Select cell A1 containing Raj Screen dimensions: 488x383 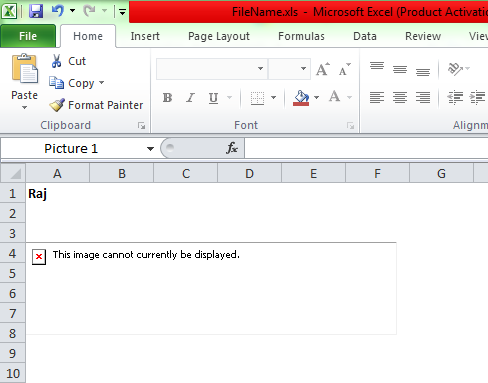coord(58,193)
